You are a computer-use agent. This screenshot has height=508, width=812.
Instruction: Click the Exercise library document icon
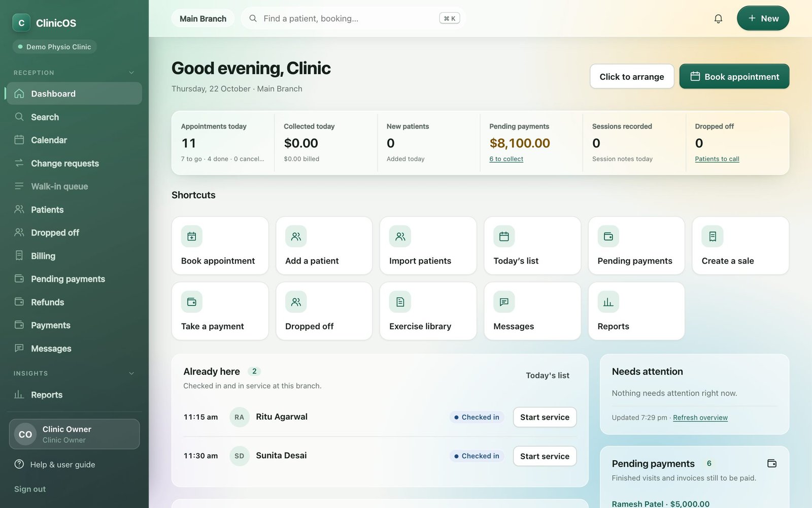click(400, 302)
